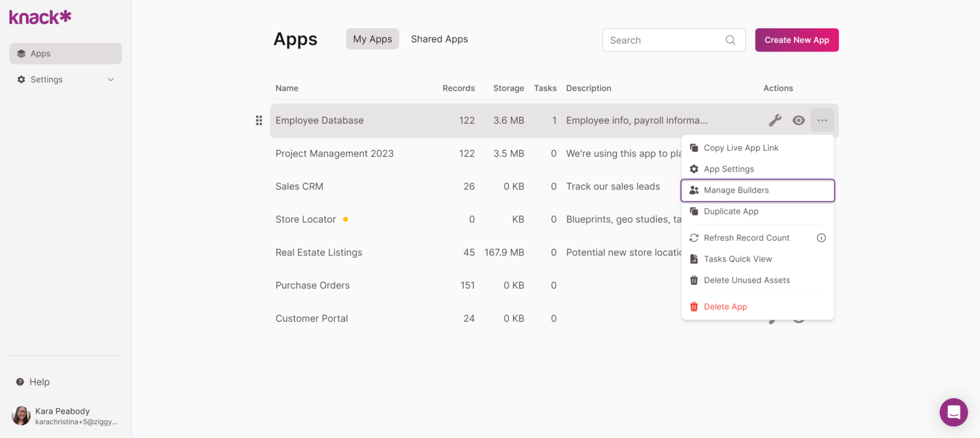Toggle live app preview with the eye icon
Screen dimensions: 980x438
point(798,120)
